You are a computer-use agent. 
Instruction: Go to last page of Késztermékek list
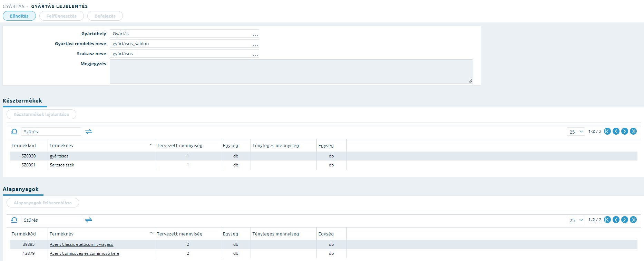(x=633, y=131)
